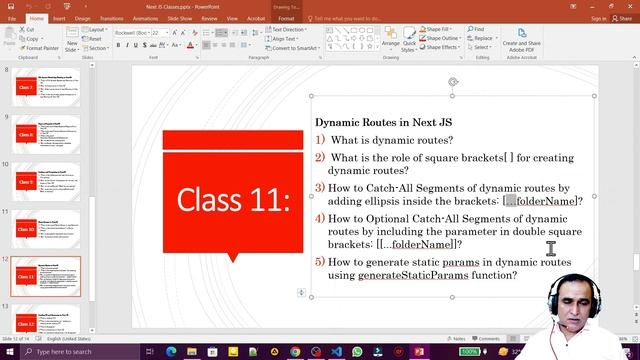
Task: Switch to the Transitions ribbon tab
Action: (111, 19)
